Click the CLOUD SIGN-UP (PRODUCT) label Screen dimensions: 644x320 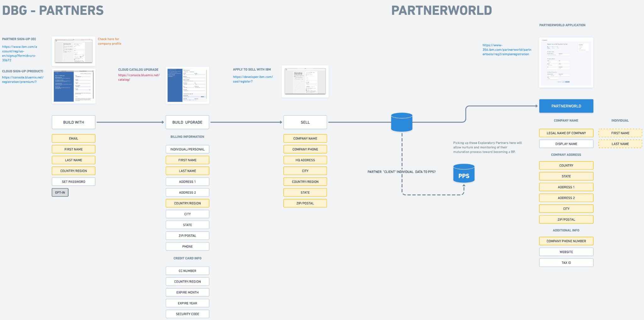coord(23,71)
